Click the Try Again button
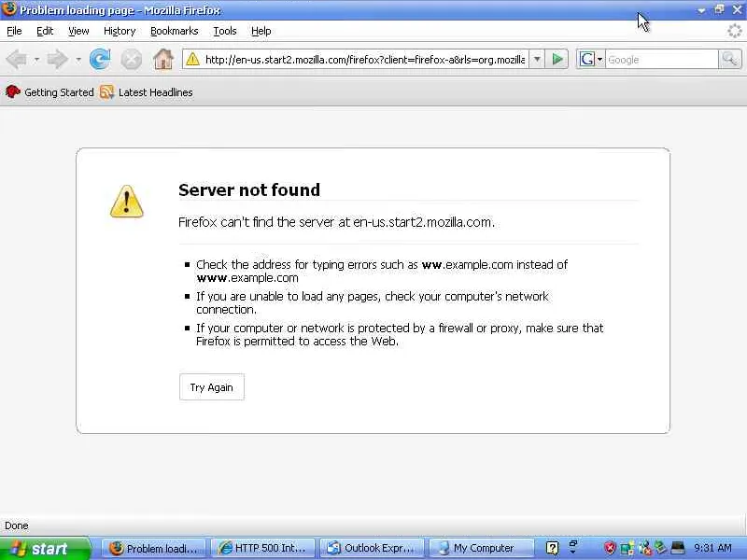Image resolution: width=747 pixels, height=560 pixels. pyautogui.click(x=212, y=387)
